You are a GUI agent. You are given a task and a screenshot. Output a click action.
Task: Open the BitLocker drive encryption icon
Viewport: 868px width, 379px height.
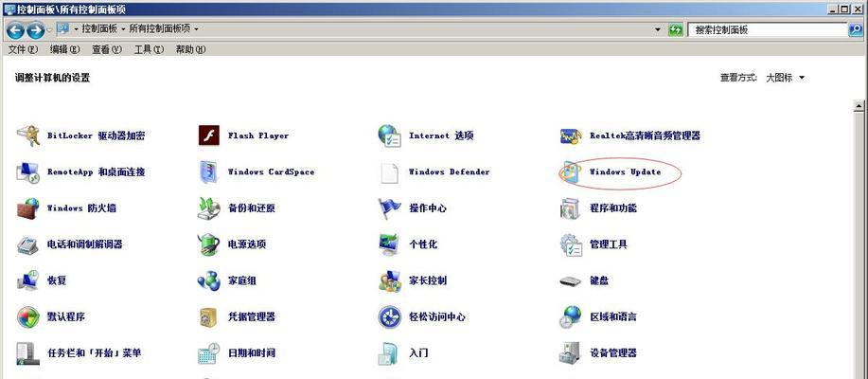[x=27, y=135]
